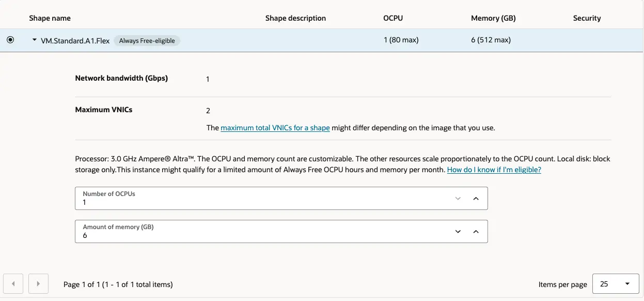This screenshot has width=644, height=301.
Task: Click the Shape description column header
Action: tap(295, 18)
